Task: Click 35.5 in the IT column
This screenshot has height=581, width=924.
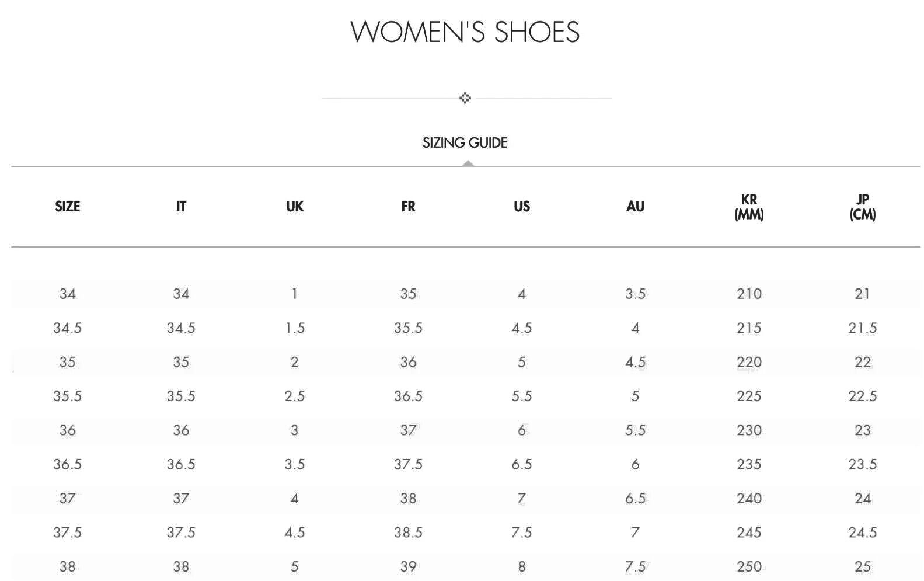Action: point(181,396)
